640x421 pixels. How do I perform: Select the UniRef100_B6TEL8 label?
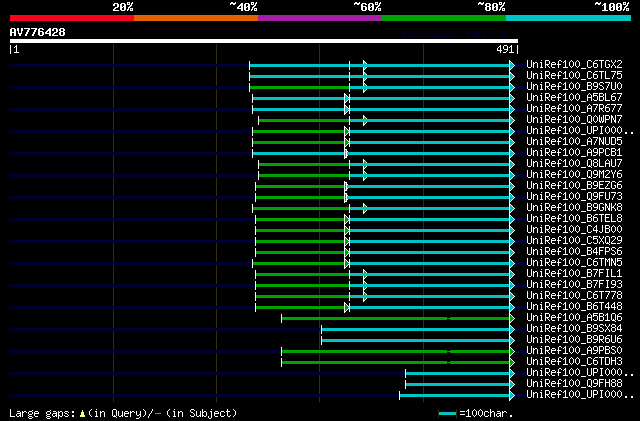click(574, 219)
